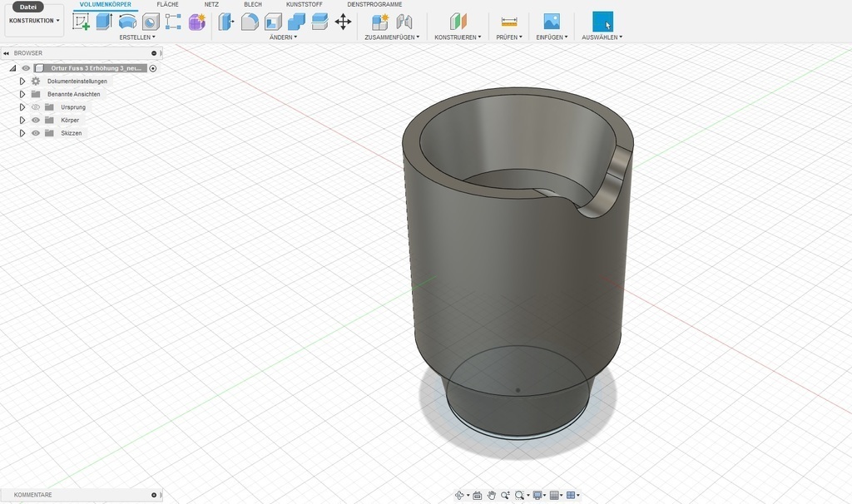
Task: Show the hidden Ursprung folder
Action: coord(36,107)
